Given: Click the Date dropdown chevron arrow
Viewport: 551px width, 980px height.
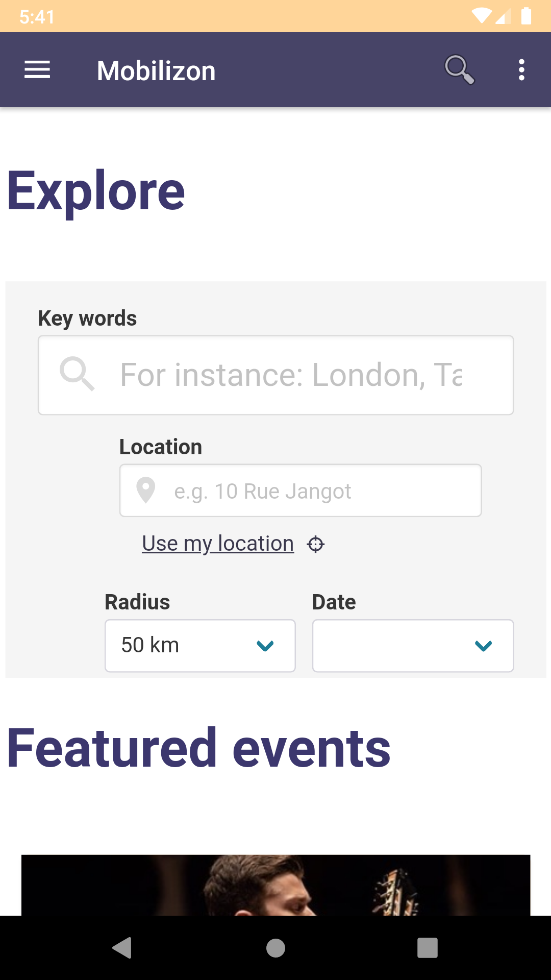Looking at the screenshot, I should [483, 646].
